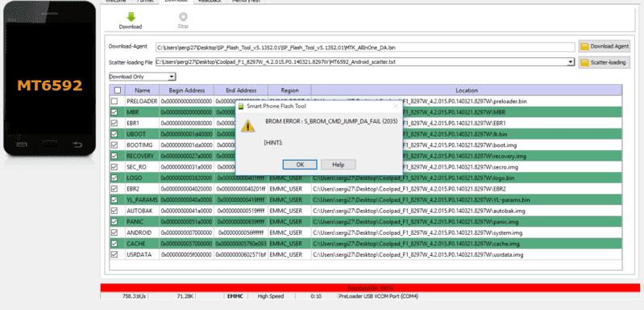The image size is (644, 310).
Task: Expand the Scatter-loading File path dropdown arrow
Action: coord(571,62)
